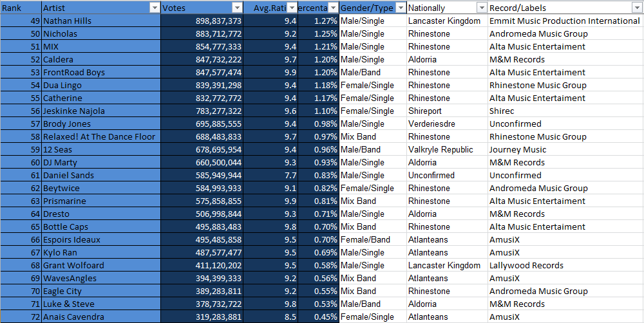
Task: Click the Lallywood Records label cell
Action: click(x=566, y=266)
